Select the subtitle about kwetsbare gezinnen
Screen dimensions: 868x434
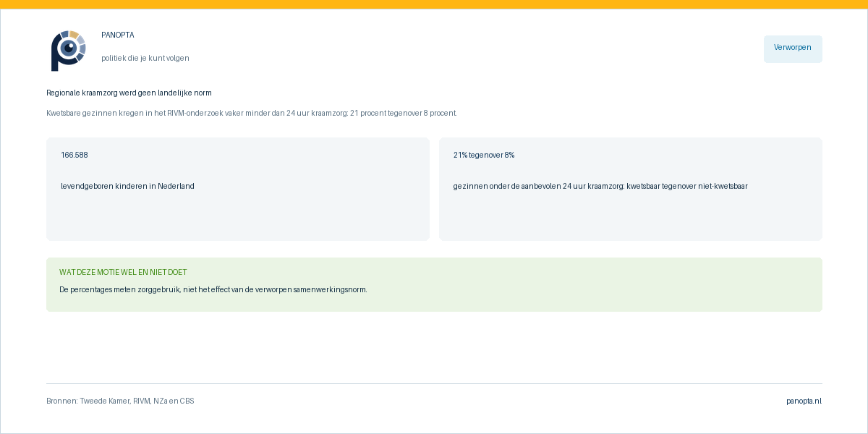(x=252, y=113)
